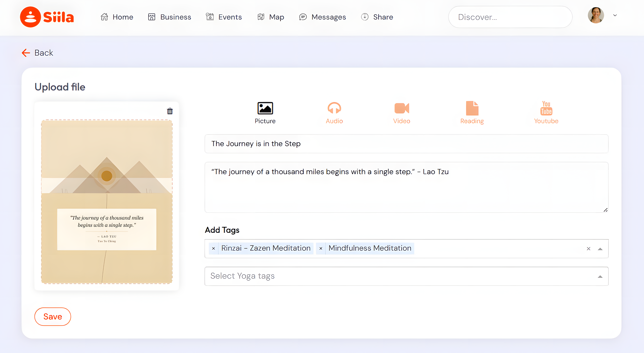Viewport: 644px width, 353px height.
Task: Click the Reading label
Action: (x=472, y=121)
